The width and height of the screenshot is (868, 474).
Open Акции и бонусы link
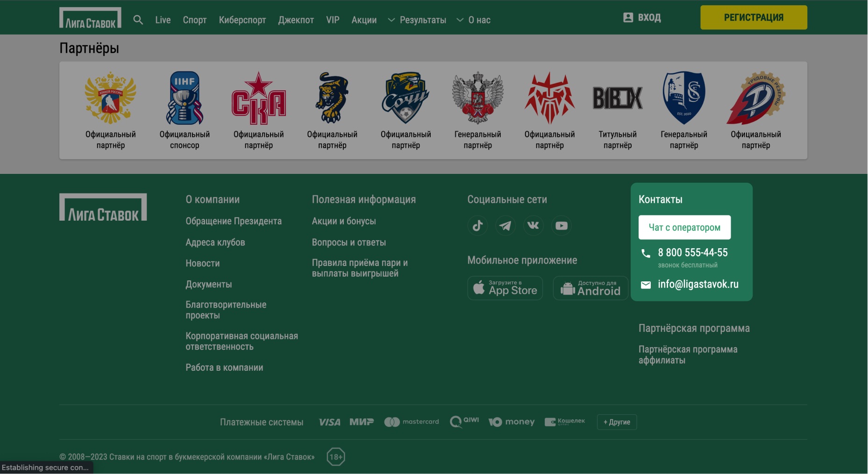[x=344, y=221]
